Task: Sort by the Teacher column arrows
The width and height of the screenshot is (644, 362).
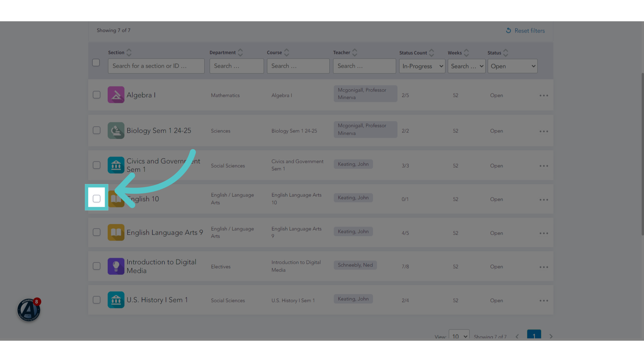Action: click(x=355, y=53)
